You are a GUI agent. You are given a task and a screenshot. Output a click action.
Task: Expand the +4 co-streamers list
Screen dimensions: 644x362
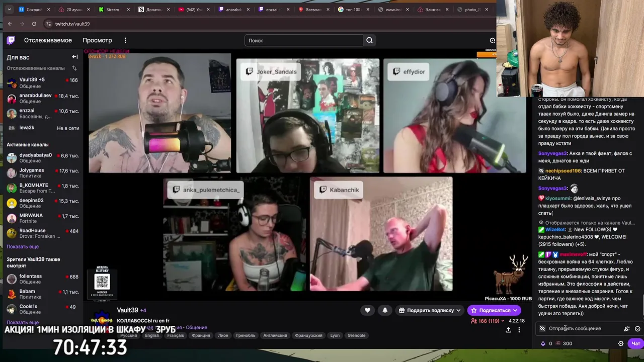tap(143, 310)
